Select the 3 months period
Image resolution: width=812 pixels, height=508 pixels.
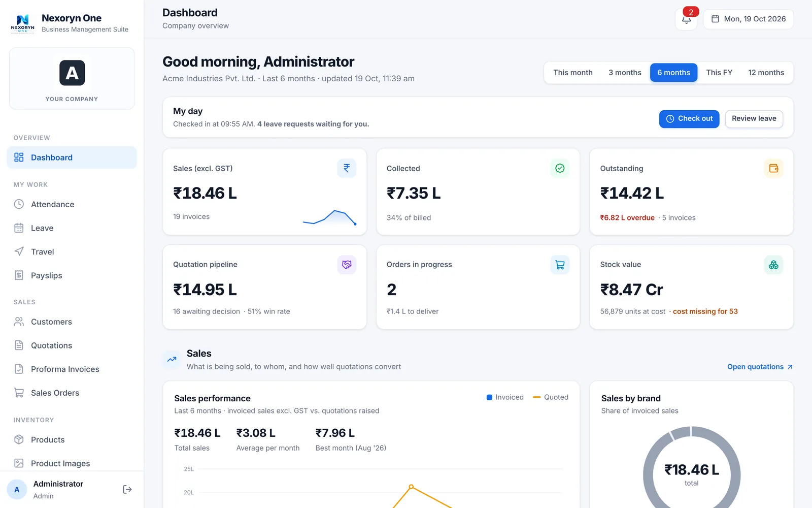pos(625,73)
